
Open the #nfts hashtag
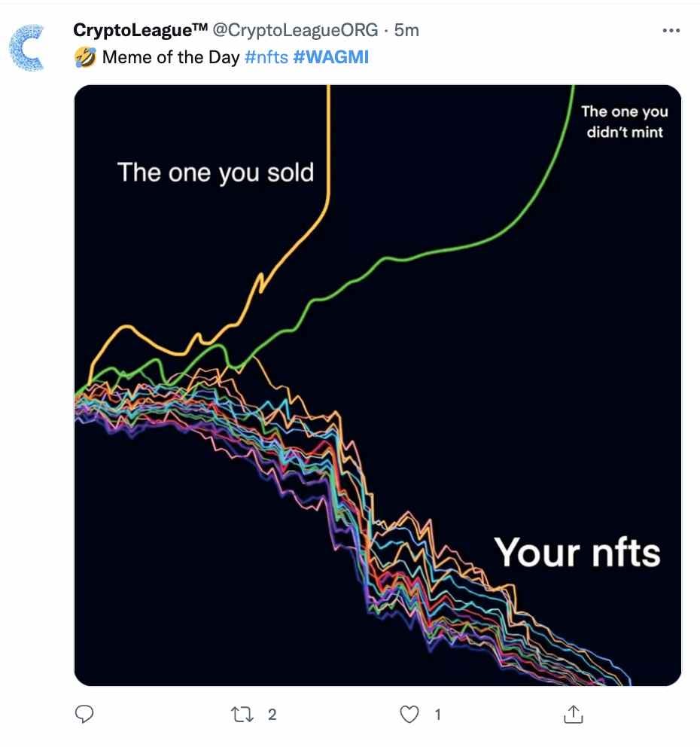click(x=266, y=57)
